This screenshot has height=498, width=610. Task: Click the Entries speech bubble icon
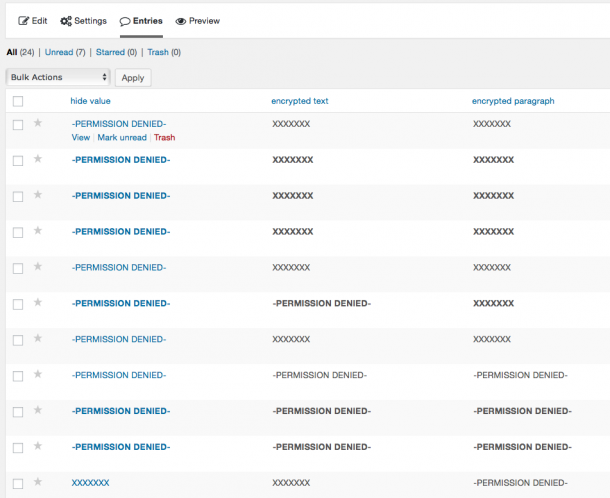124,21
